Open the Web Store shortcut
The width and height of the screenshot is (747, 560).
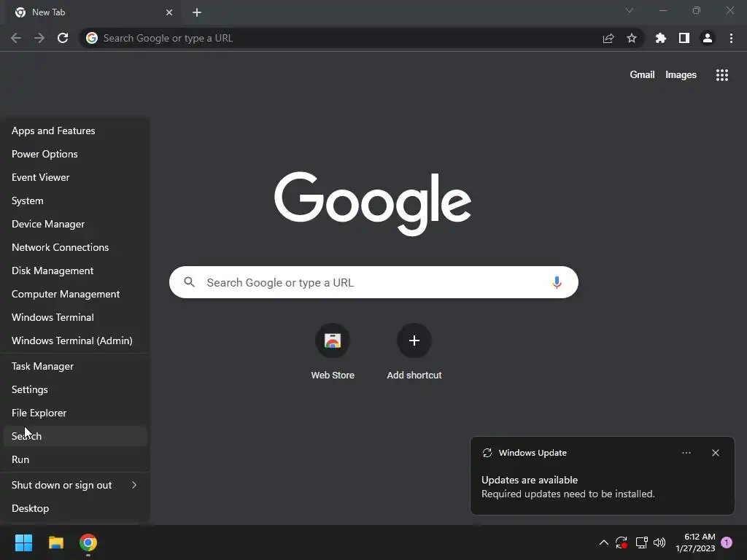[333, 352]
